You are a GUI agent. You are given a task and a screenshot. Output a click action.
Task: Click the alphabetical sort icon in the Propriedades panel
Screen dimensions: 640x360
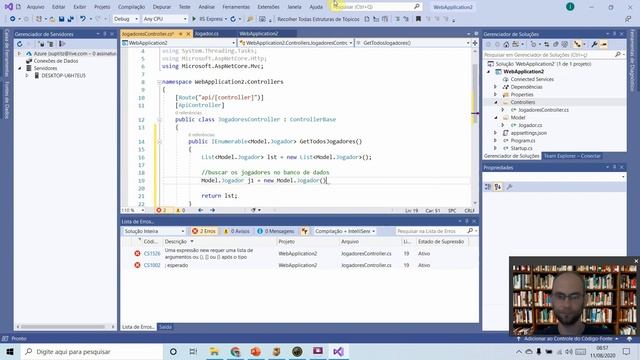click(498, 187)
